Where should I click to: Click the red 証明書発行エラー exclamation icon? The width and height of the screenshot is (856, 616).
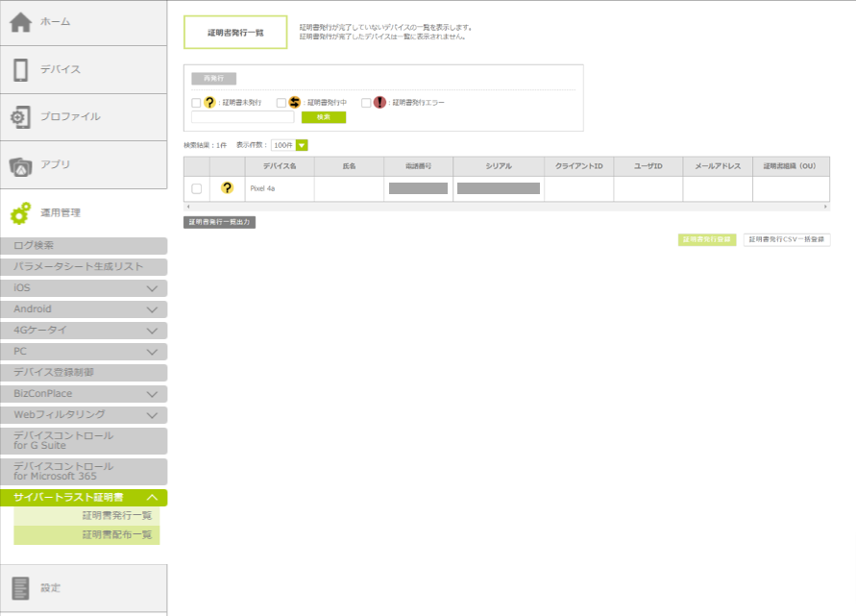[x=379, y=102]
